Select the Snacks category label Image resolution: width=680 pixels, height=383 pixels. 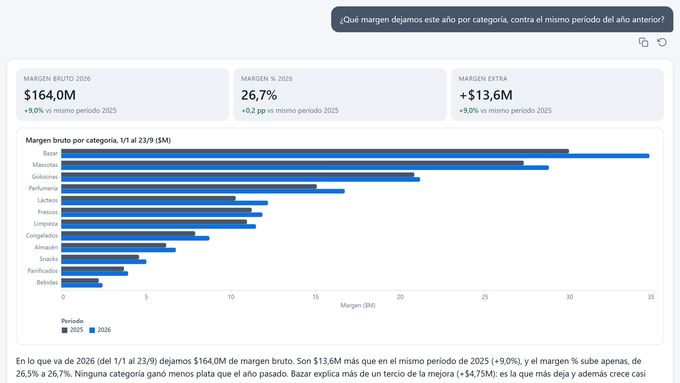[x=49, y=259]
